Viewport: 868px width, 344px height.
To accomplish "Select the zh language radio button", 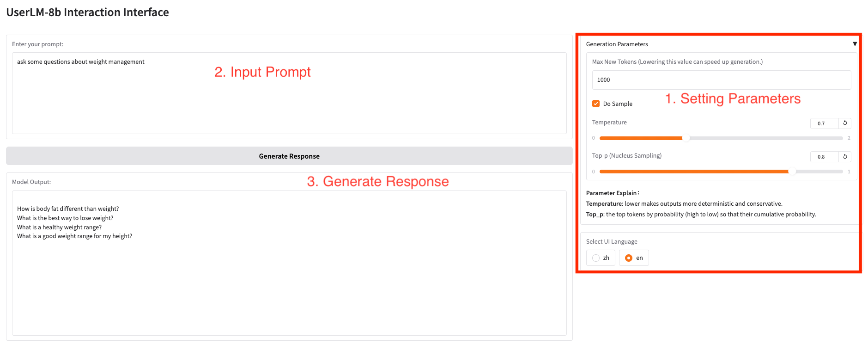I will (596, 258).
